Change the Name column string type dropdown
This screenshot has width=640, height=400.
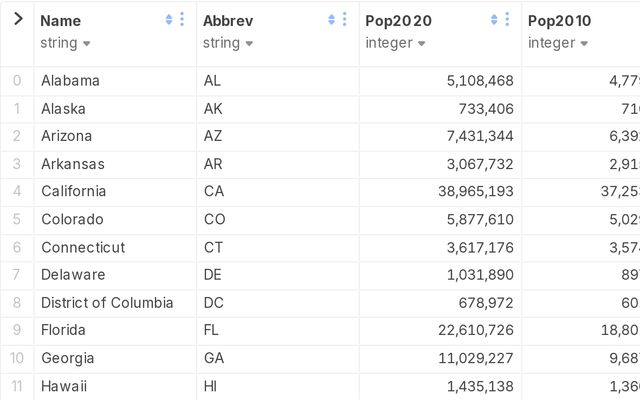click(66, 43)
